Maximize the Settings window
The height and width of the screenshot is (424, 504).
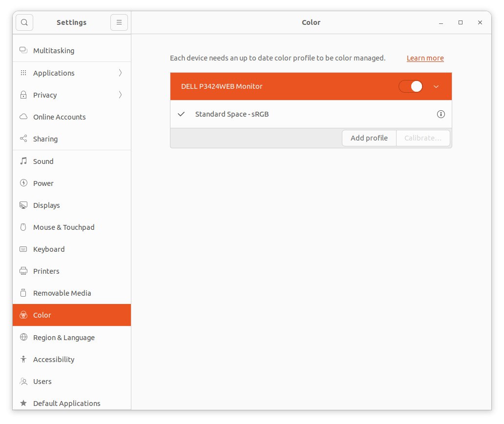click(460, 22)
